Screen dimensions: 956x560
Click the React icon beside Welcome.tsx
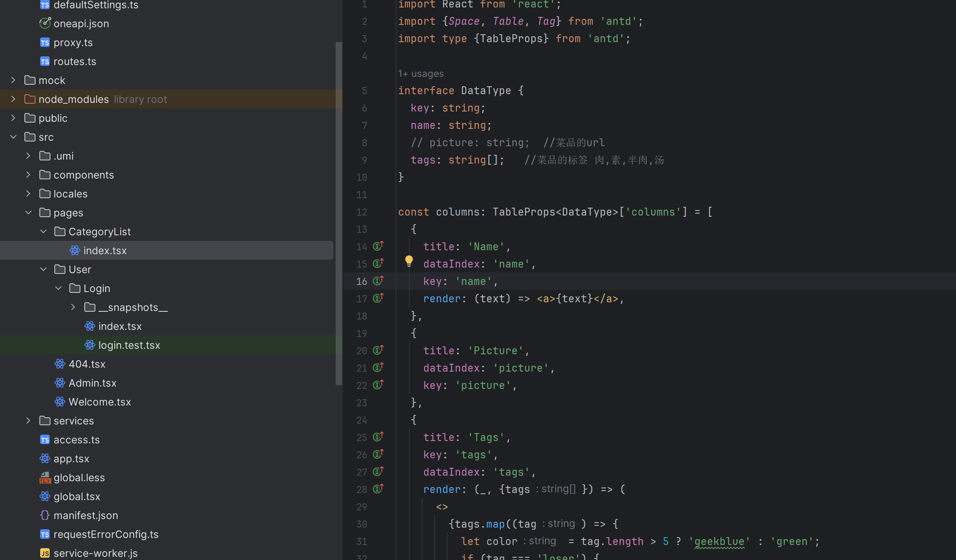pyautogui.click(x=60, y=402)
